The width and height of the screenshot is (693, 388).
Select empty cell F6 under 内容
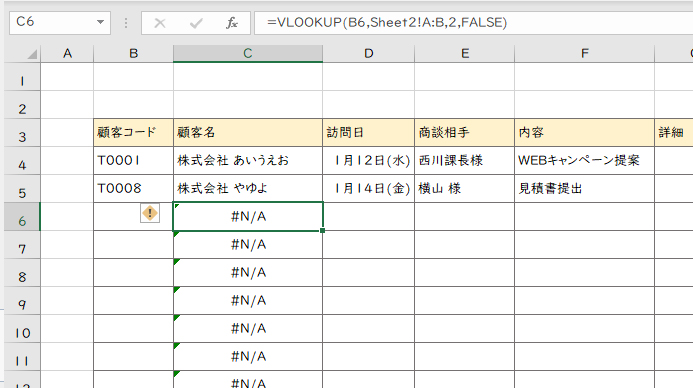pos(584,217)
